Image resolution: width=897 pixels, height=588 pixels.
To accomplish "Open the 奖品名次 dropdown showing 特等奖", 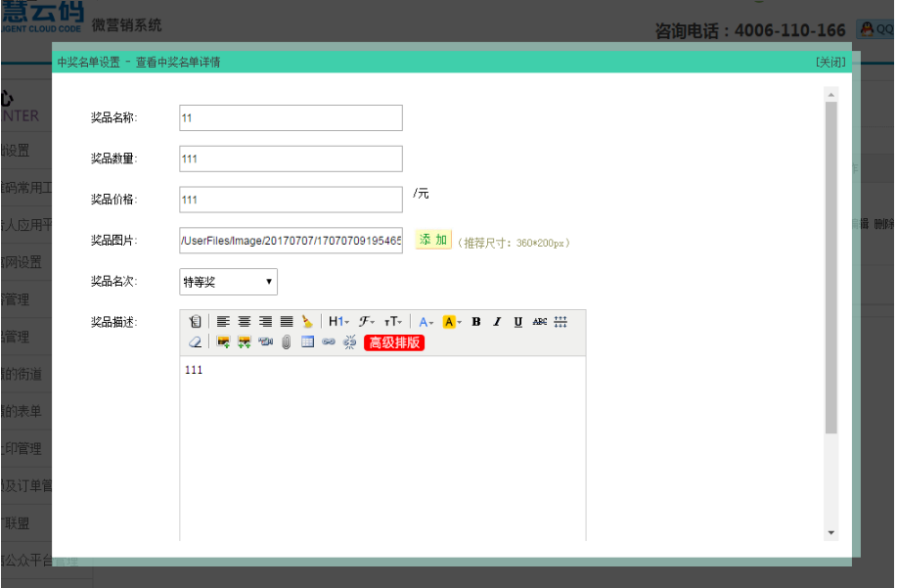I will pos(228,282).
